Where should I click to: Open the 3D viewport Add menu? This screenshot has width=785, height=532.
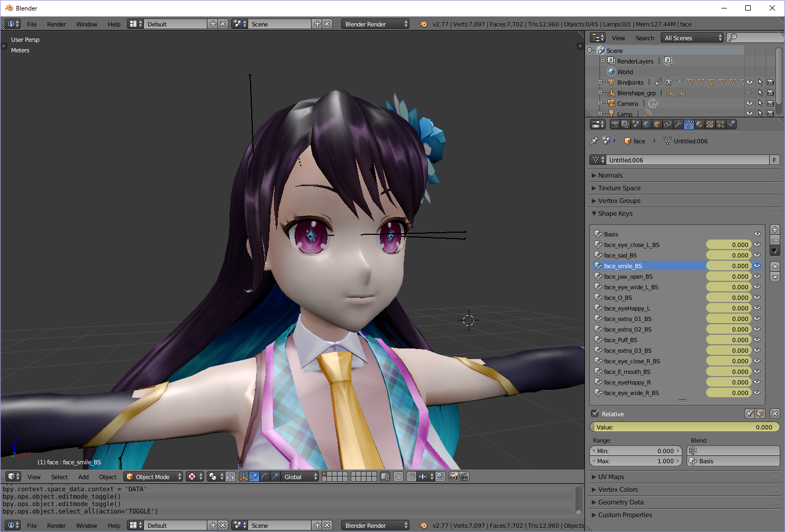point(84,477)
